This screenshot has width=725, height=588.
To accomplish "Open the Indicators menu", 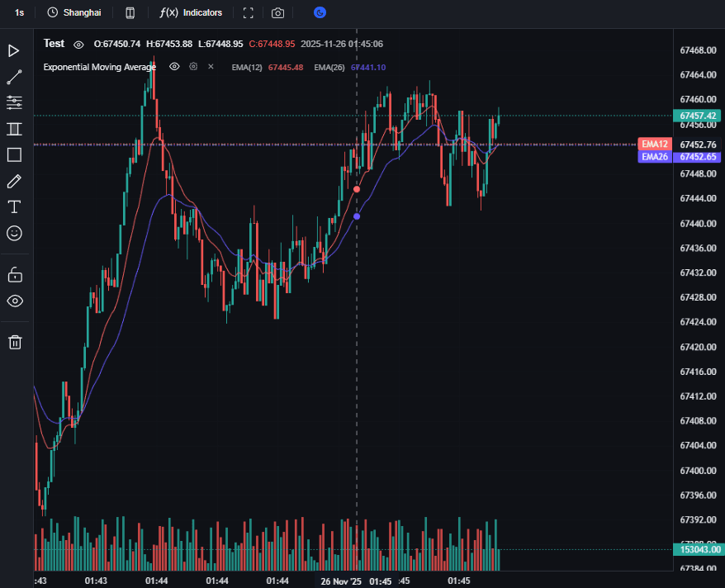I will pyautogui.click(x=191, y=13).
